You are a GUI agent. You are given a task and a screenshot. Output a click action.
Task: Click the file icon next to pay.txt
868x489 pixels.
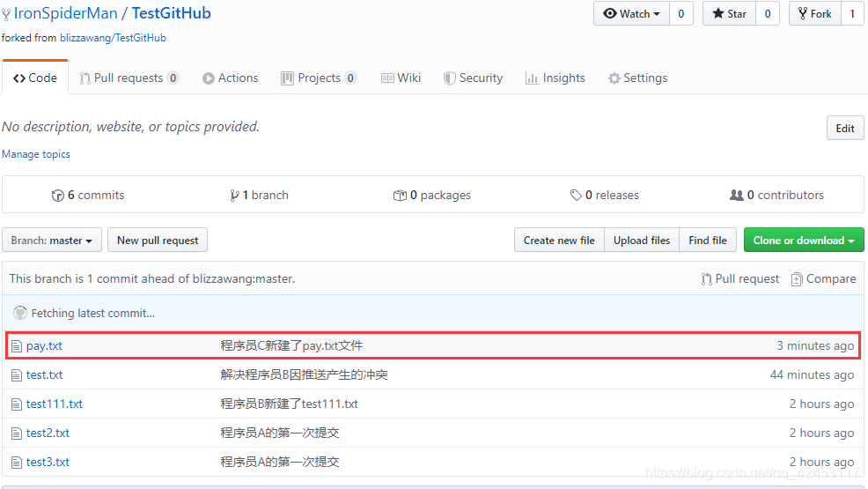click(17, 346)
